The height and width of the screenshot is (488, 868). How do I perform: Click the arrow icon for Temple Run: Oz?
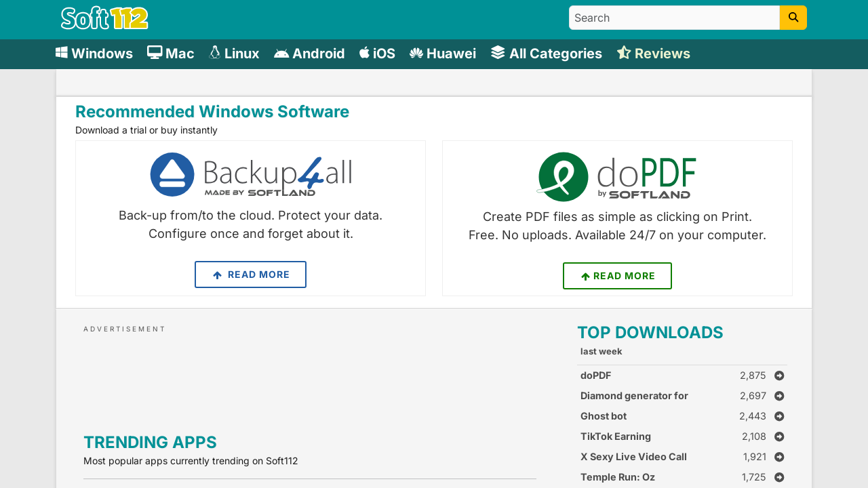pos(779,477)
